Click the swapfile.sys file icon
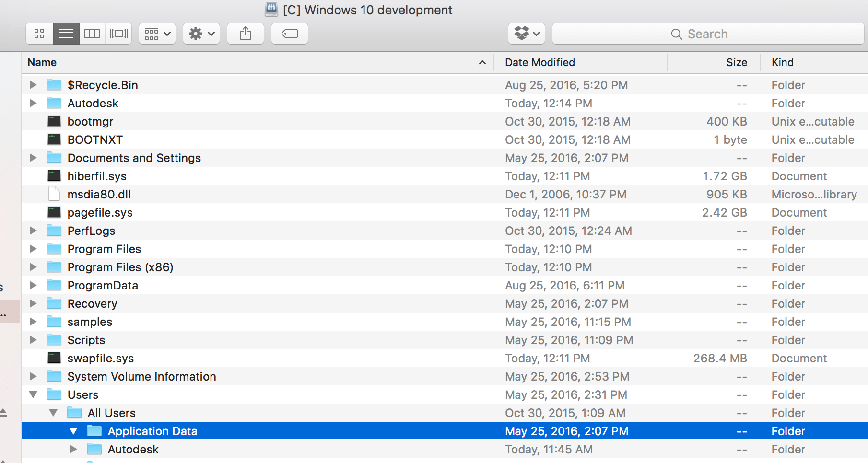This screenshot has height=463, width=868. pos(54,358)
